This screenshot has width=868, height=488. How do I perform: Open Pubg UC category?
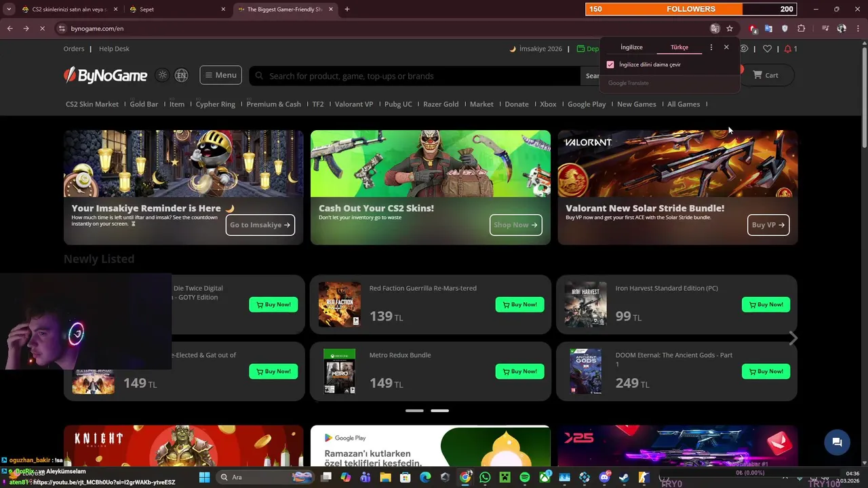pos(398,104)
